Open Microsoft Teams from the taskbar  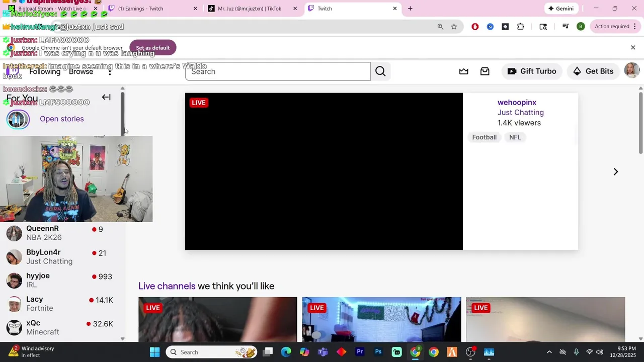[x=323, y=352]
